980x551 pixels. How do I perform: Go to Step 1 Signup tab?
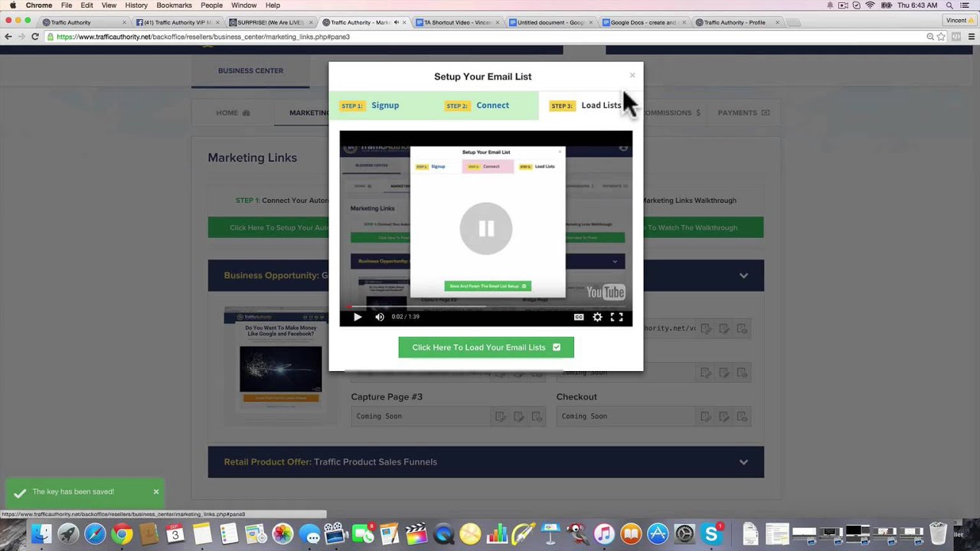370,106
